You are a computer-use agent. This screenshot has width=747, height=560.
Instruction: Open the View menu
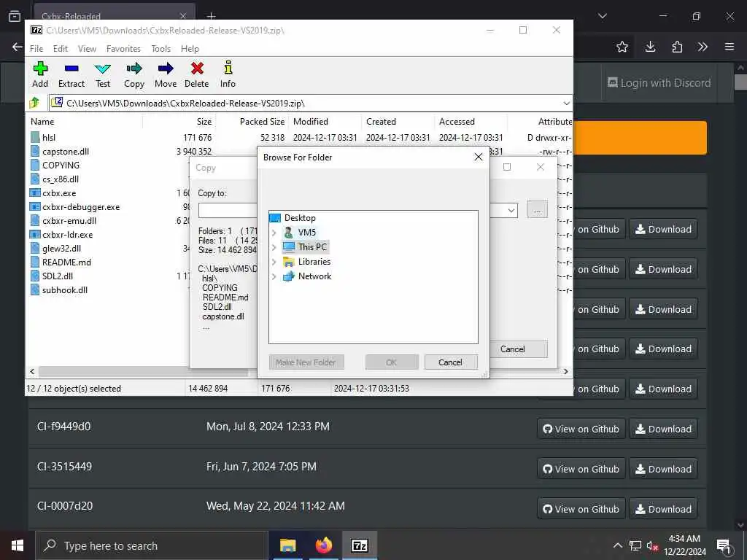tap(87, 49)
